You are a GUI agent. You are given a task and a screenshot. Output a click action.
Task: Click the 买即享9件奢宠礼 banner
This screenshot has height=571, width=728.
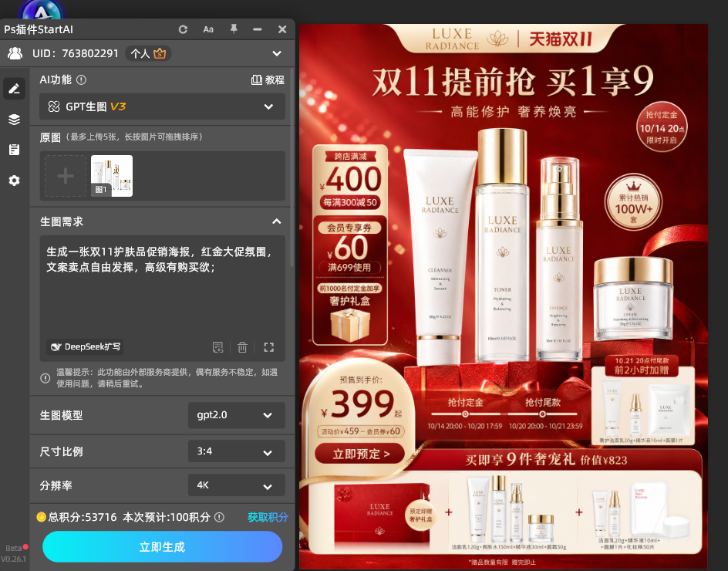[x=546, y=459]
